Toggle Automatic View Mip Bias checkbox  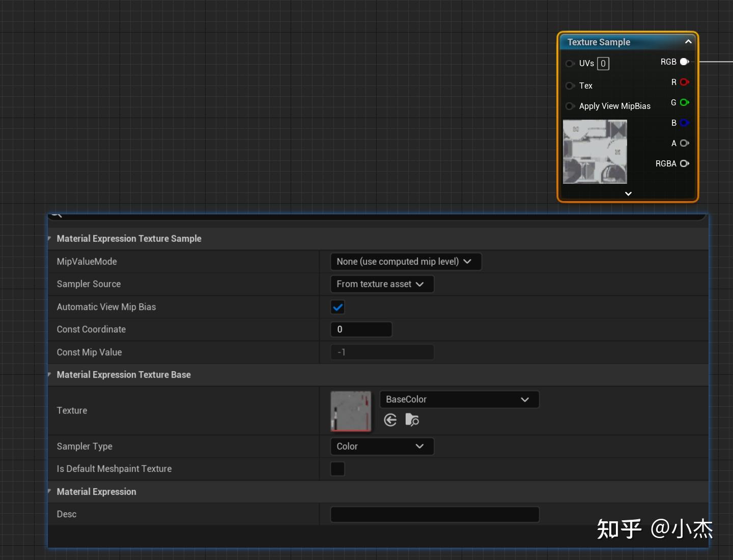tap(337, 307)
